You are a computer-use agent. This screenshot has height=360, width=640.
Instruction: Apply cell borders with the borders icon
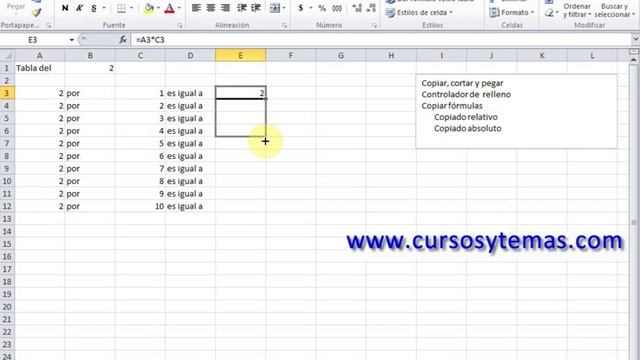121,8
